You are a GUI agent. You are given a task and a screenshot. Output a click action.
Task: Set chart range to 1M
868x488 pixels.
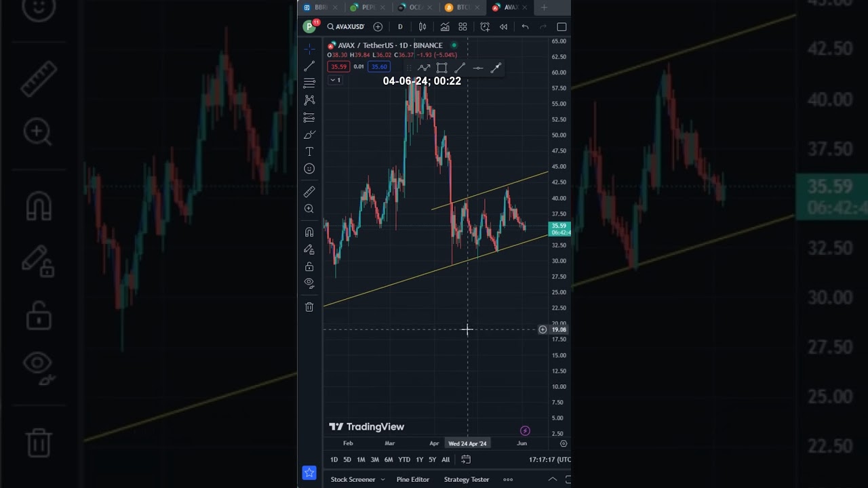tap(361, 460)
